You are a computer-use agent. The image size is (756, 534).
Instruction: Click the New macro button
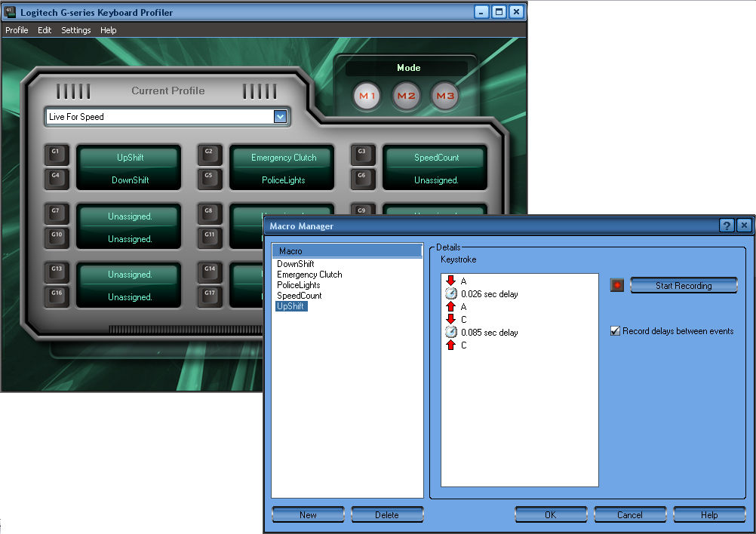[308, 514]
